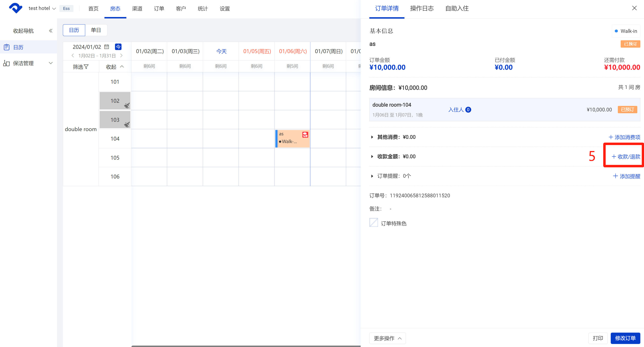Go to previous date range arrow
The height and width of the screenshot is (347, 644).
(73, 56)
